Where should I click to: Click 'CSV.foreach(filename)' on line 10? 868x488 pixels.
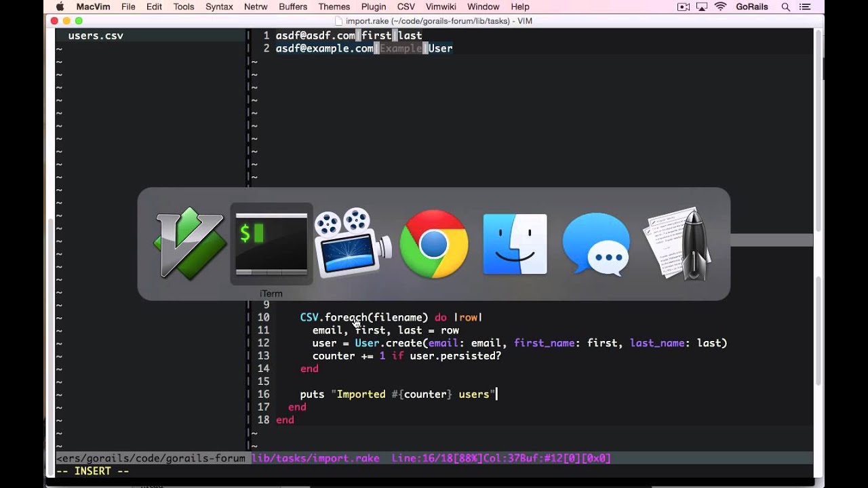click(x=364, y=317)
